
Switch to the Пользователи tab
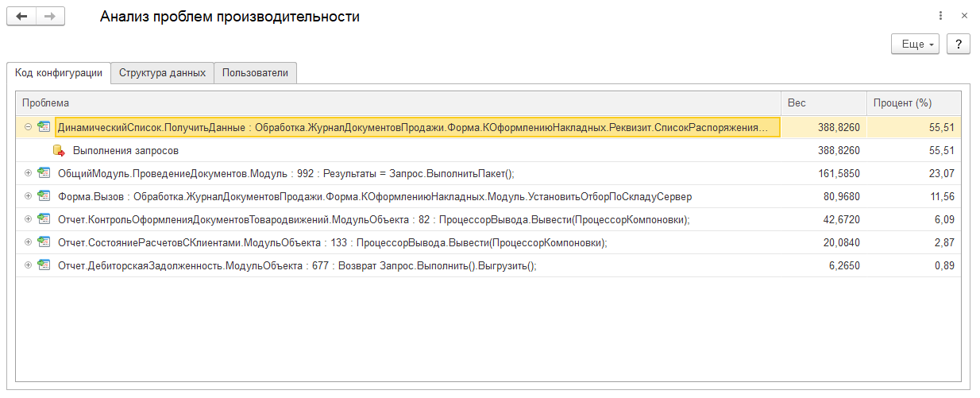[255, 73]
